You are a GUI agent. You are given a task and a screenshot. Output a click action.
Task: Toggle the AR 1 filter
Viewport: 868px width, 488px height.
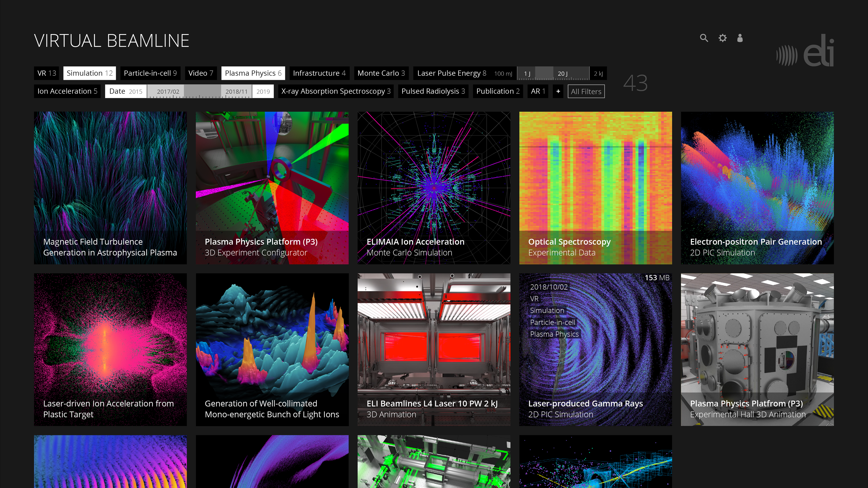(538, 91)
